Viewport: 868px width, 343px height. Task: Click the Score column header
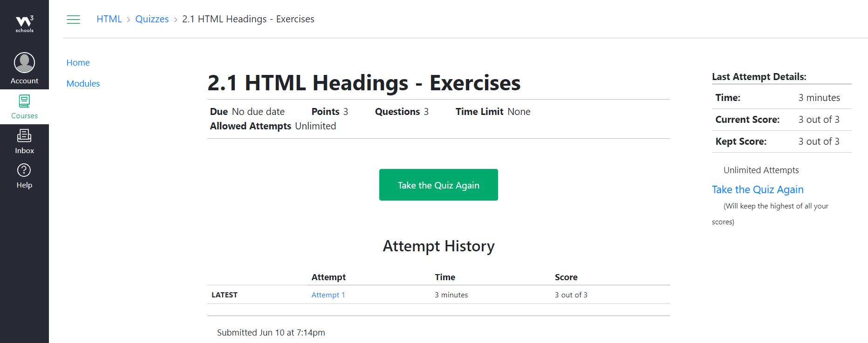[x=566, y=277]
